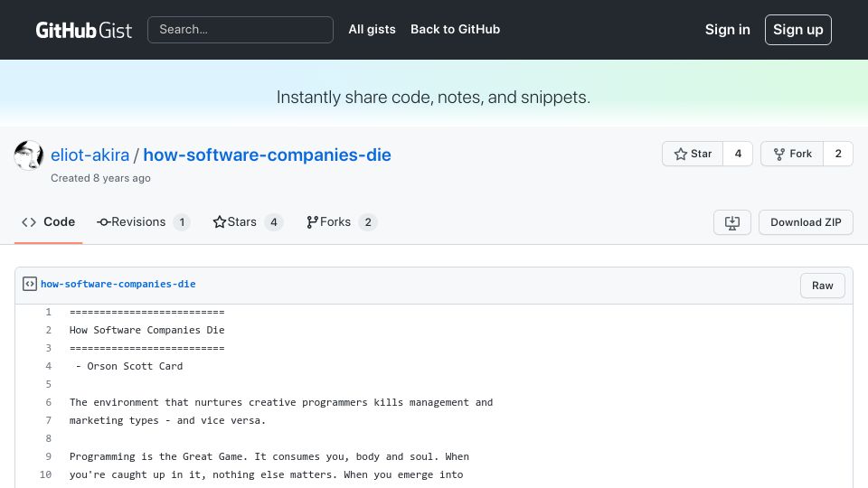Image resolution: width=868 pixels, height=488 pixels.
Task: Star this gist
Action: (693, 154)
